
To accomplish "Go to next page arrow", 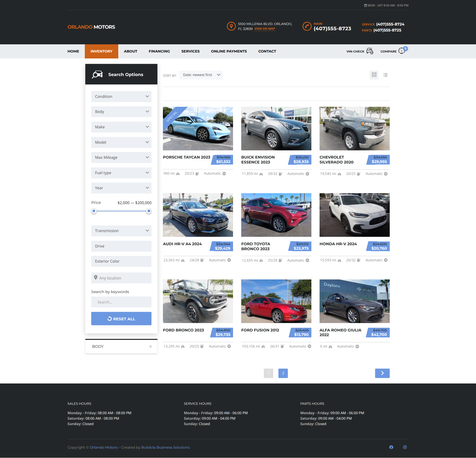I will [382, 373].
